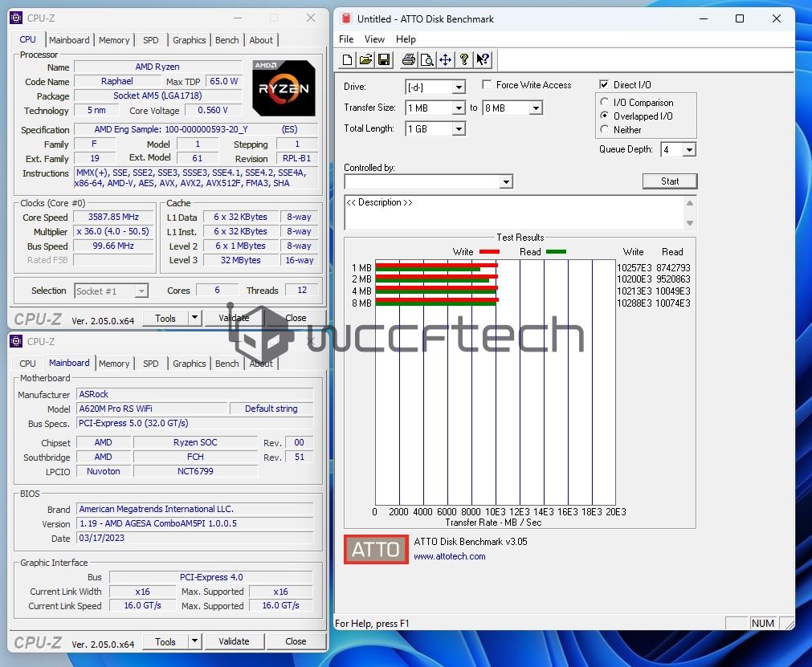Screen dimensions: 812x667
Task: Save the benchmark results
Action: pyautogui.click(x=385, y=59)
